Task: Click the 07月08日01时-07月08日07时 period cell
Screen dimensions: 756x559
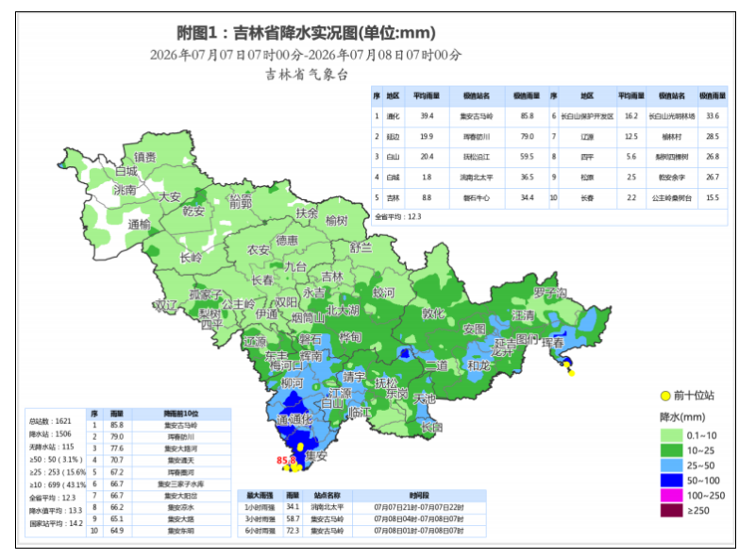Action: 419,531
